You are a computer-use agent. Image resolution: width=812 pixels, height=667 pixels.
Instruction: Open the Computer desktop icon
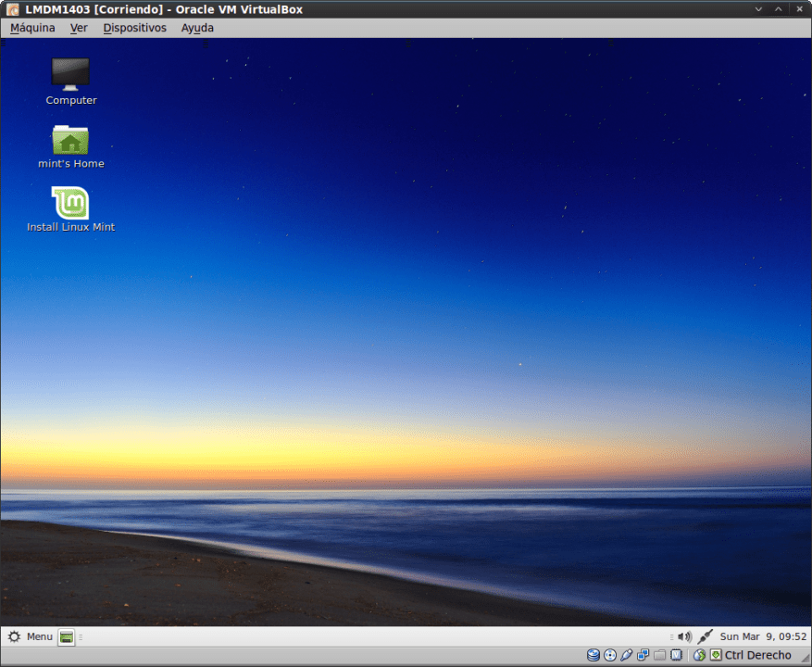(71, 74)
